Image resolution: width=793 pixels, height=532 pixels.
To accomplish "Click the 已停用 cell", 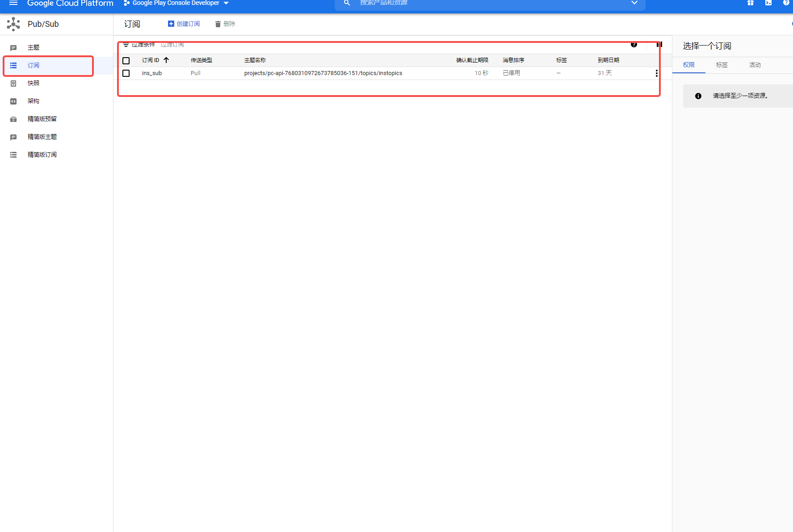I will (x=512, y=73).
